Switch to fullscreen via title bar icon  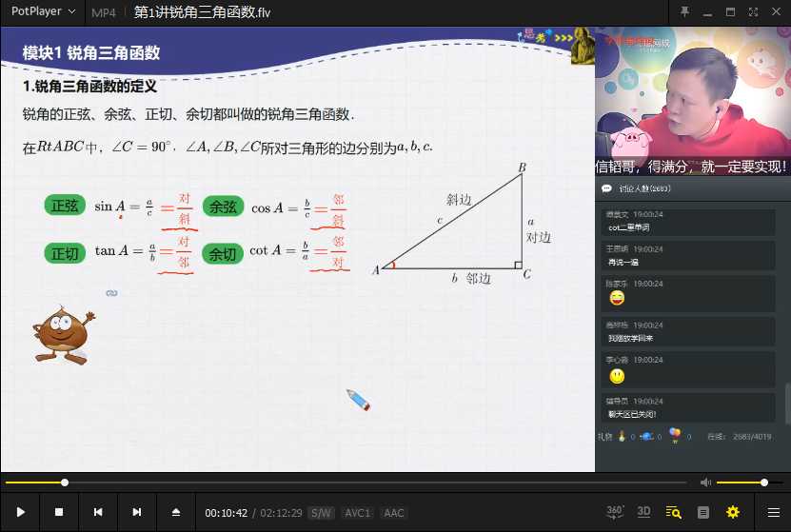(x=753, y=11)
